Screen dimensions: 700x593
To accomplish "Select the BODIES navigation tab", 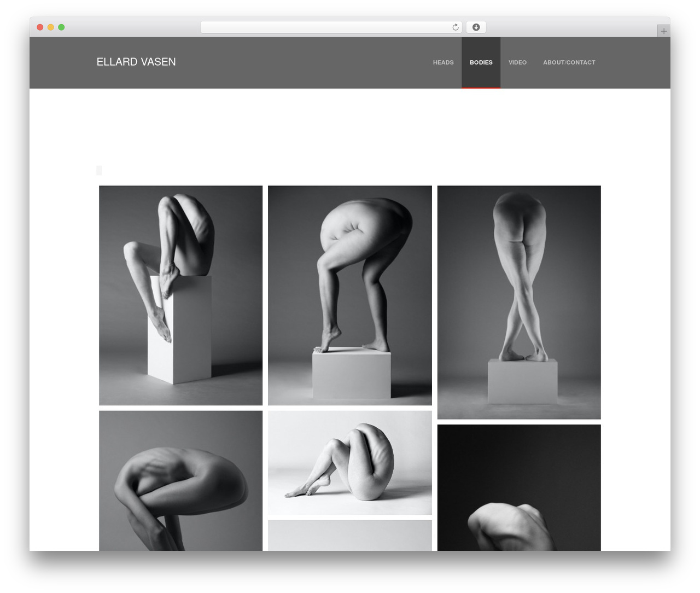I will 481,62.
